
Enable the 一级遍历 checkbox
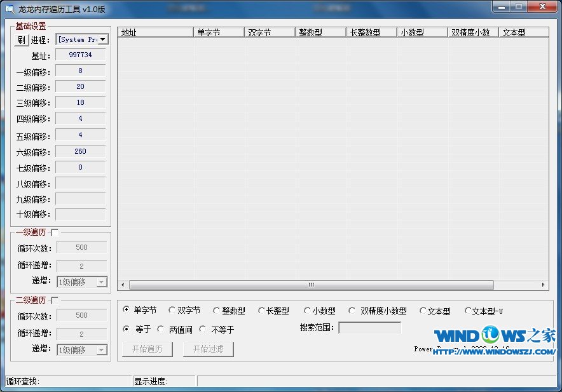(x=54, y=233)
